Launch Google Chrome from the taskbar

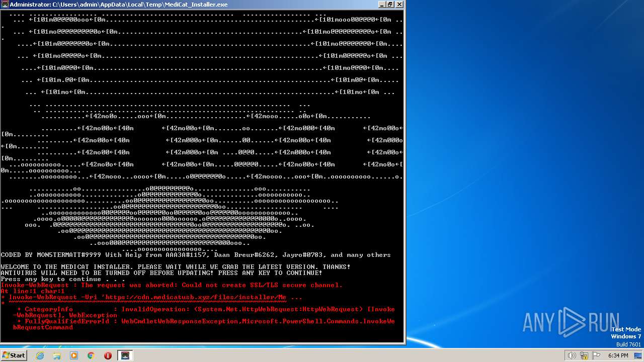point(91,355)
